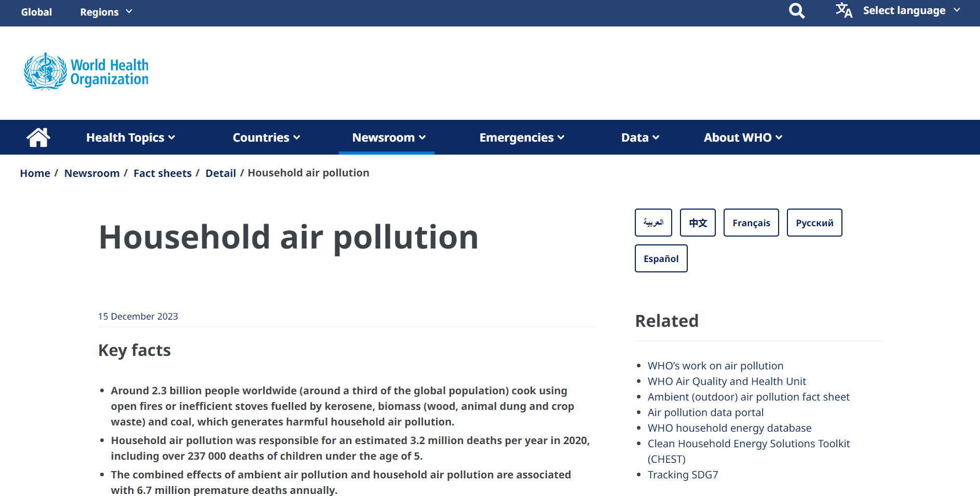The height and width of the screenshot is (496, 980).
Task: Go to homepage via house icon
Action: coord(38,137)
